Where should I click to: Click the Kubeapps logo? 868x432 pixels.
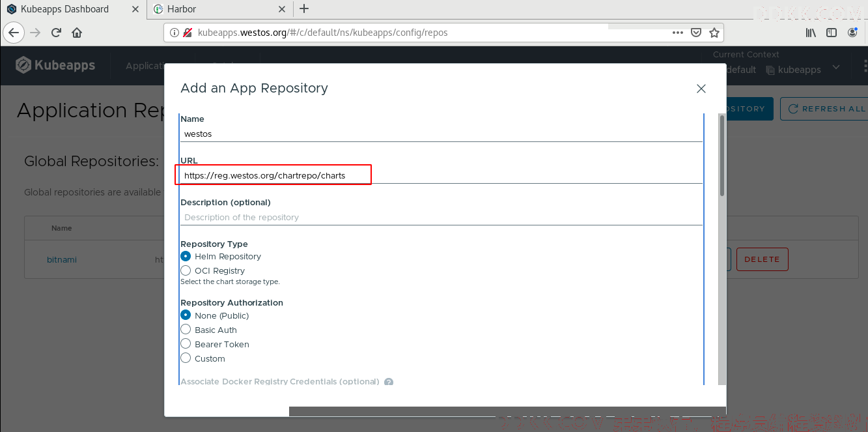[x=55, y=65]
